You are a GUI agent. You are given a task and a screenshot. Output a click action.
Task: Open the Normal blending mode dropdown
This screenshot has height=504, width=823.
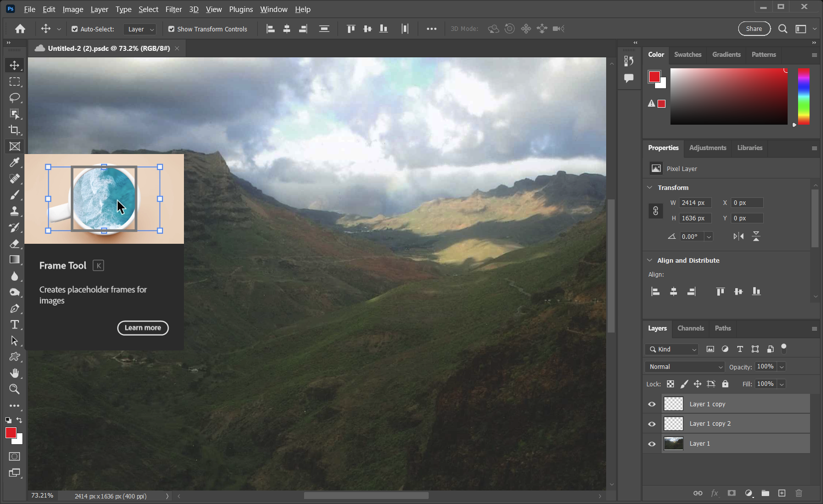[x=684, y=366]
